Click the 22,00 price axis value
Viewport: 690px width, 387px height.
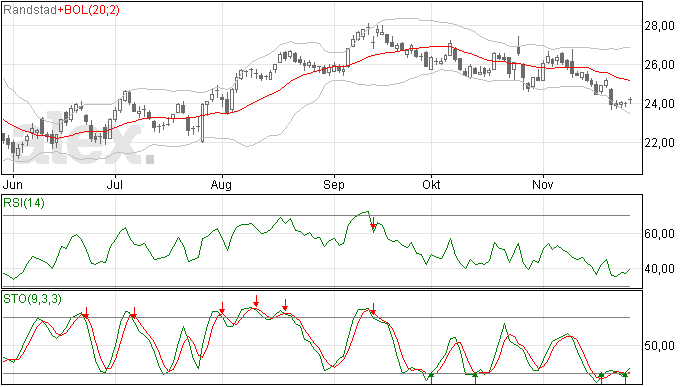coord(659,143)
